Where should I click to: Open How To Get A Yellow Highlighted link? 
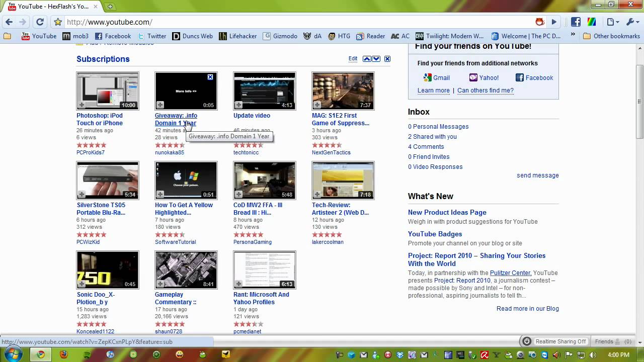coord(184,209)
